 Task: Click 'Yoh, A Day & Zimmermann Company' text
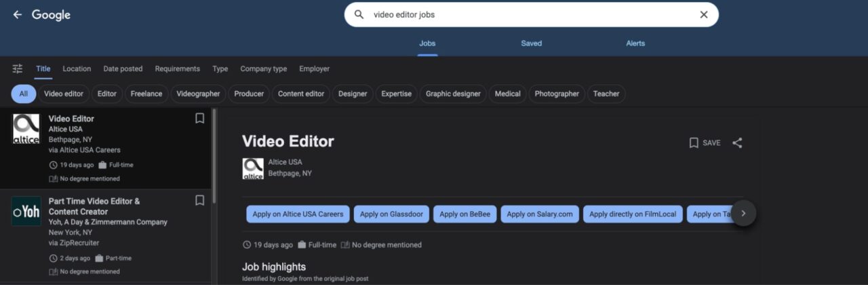click(108, 222)
